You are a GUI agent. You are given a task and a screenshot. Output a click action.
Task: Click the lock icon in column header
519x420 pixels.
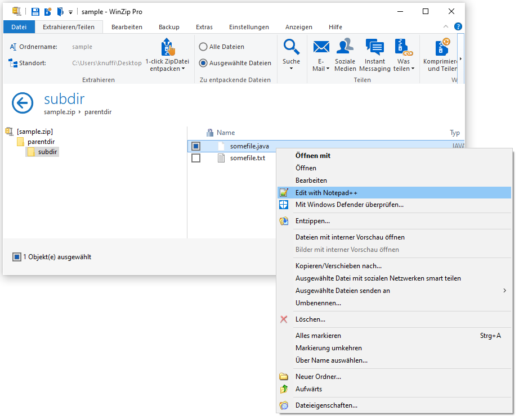pos(210,133)
